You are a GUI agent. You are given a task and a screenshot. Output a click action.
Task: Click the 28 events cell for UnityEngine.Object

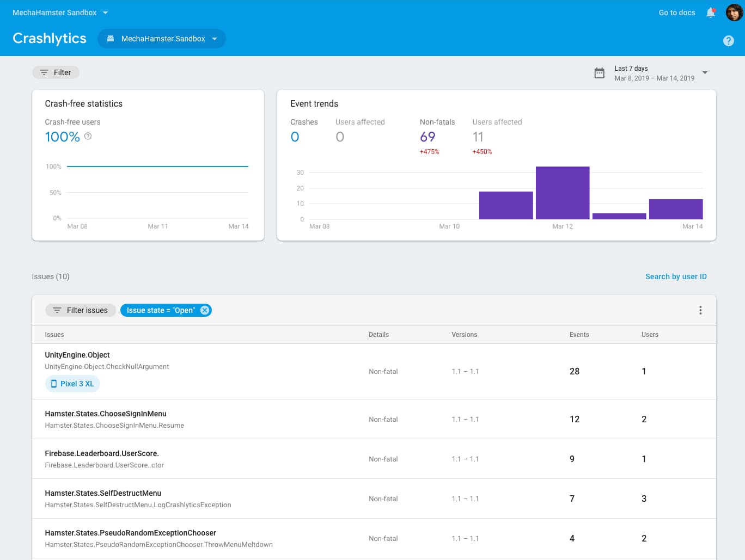point(575,371)
